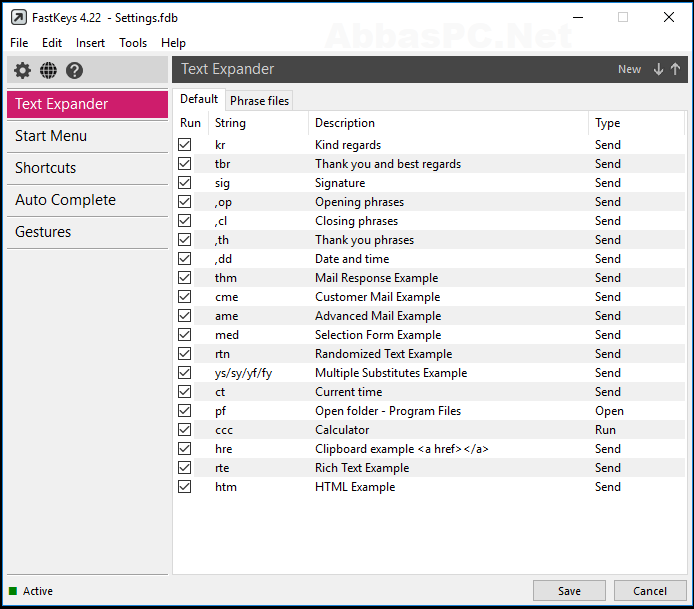Viewport: 694px width, 609px height.
Task: Go to the Start Menu section
Action: 87,136
